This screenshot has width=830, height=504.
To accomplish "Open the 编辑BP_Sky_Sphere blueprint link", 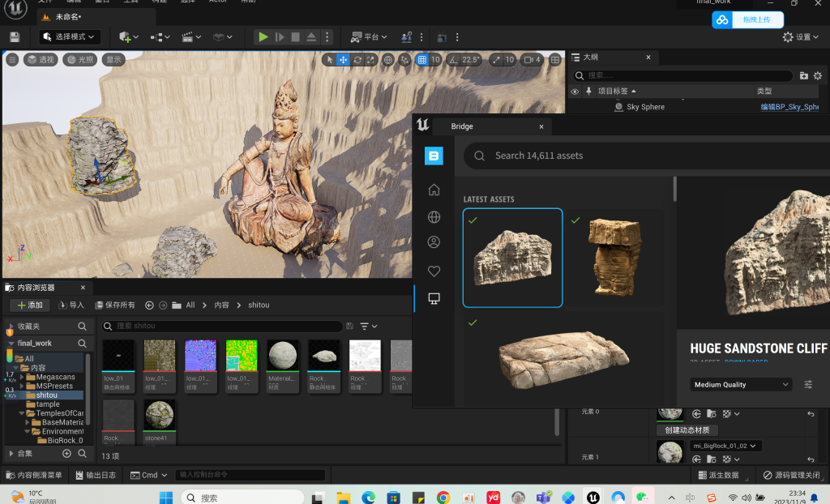I will (x=789, y=107).
